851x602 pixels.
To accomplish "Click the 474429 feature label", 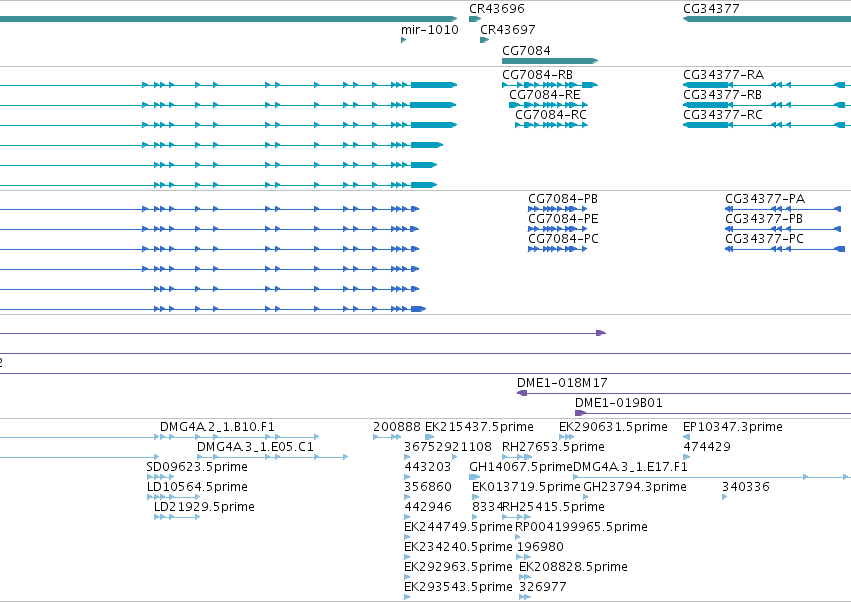I will pos(707,447).
